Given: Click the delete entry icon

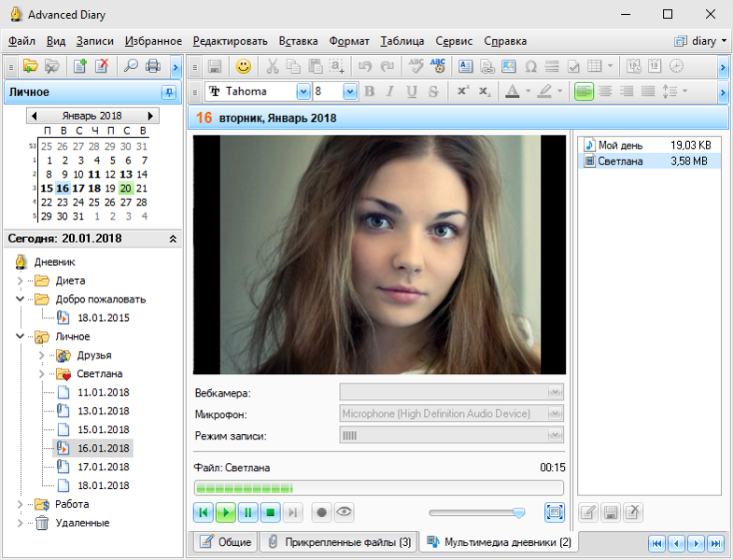Looking at the screenshot, I should [x=102, y=66].
